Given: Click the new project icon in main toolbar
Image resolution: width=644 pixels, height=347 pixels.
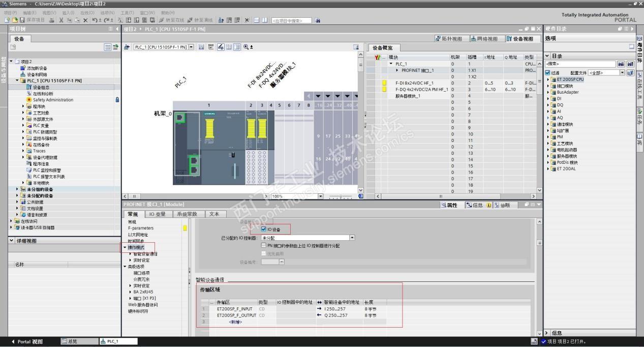Looking at the screenshot, I should point(7,20).
